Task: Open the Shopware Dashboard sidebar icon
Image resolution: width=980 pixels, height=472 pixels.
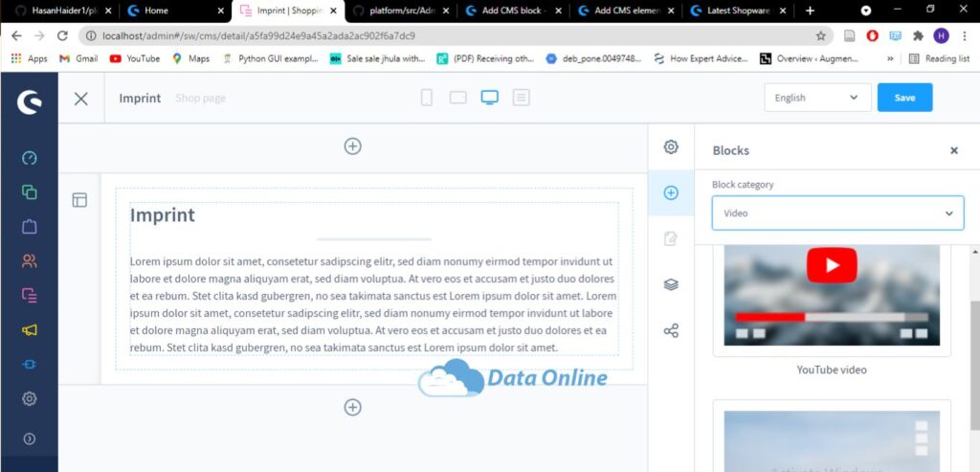Action: pos(30,158)
